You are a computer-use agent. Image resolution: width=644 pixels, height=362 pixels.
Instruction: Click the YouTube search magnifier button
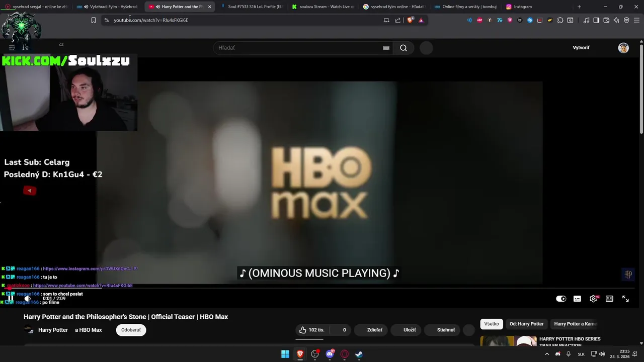coord(404,48)
